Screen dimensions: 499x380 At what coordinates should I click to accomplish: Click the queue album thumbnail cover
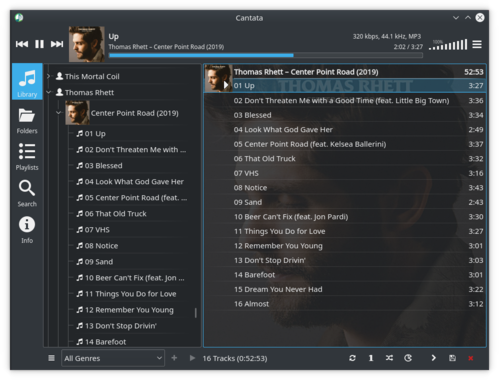tap(218, 78)
